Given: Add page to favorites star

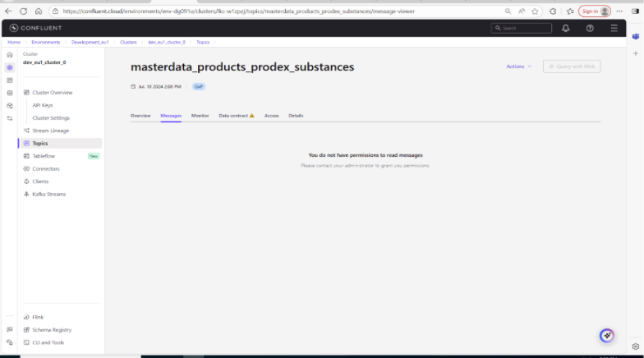Looking at the screenshot, I should [x=535, y=11].
